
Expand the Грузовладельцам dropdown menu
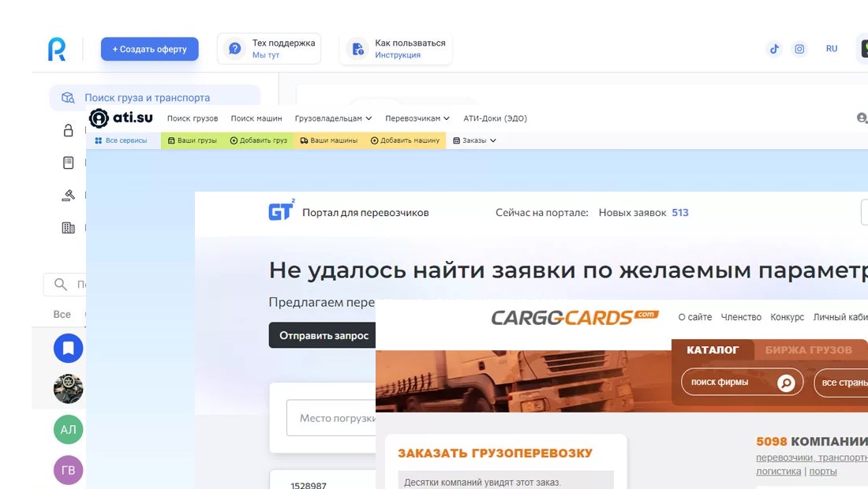[x=333, y=118]
